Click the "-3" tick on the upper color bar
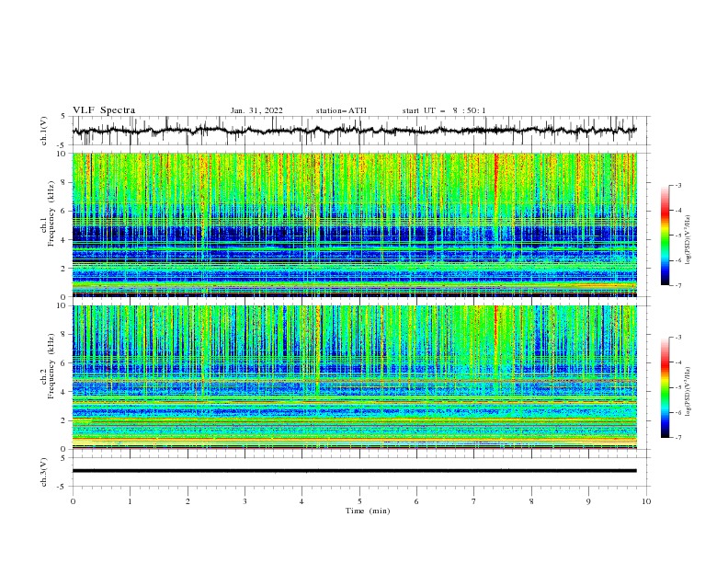The width and height of the screenshot is (728, 563). click(x=677, y=185)
